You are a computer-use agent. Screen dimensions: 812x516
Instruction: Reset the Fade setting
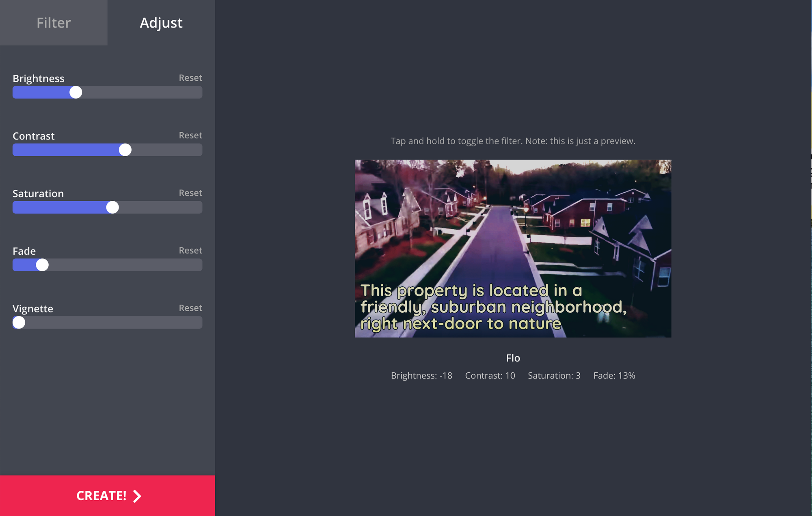(190, 251)
